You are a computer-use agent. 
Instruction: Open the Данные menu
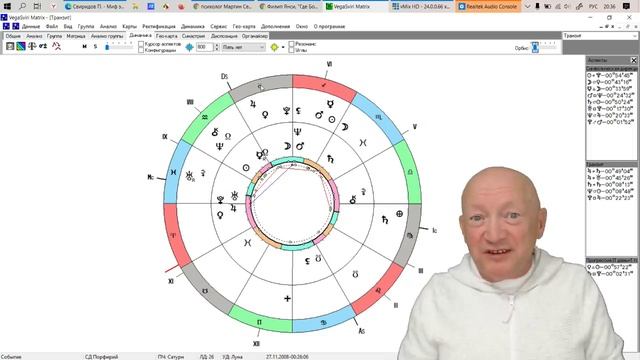pyautogui.click(x=31, y=27)
